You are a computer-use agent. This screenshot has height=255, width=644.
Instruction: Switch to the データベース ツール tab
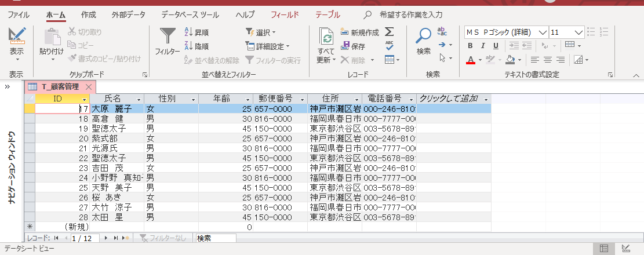click(190, 15)
